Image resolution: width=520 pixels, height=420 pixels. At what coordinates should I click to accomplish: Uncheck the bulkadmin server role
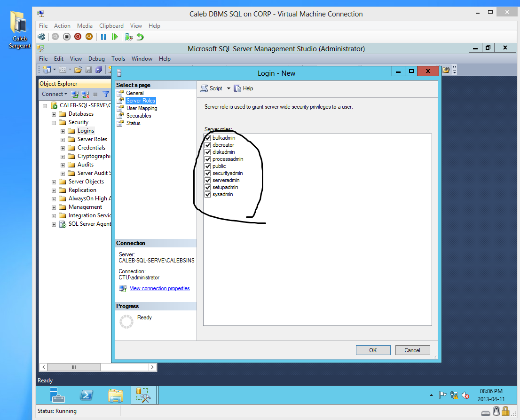click(x=208, y=138)
